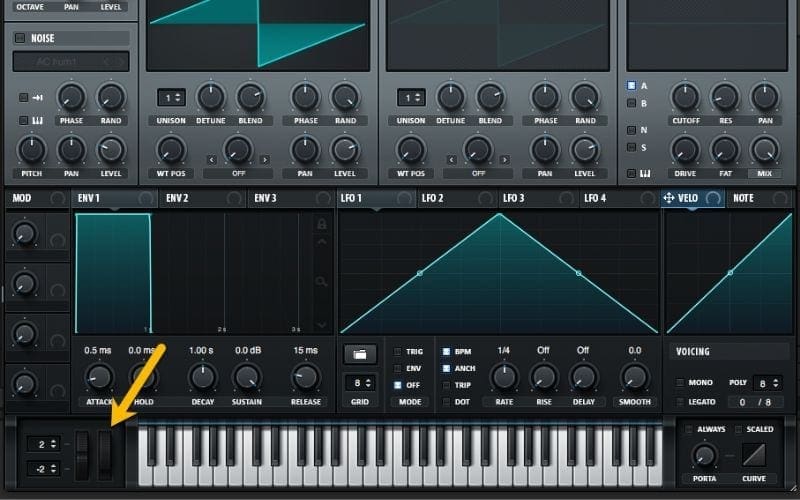
Task: Select previous warp mode for Osc A
Action: point(212,160)
